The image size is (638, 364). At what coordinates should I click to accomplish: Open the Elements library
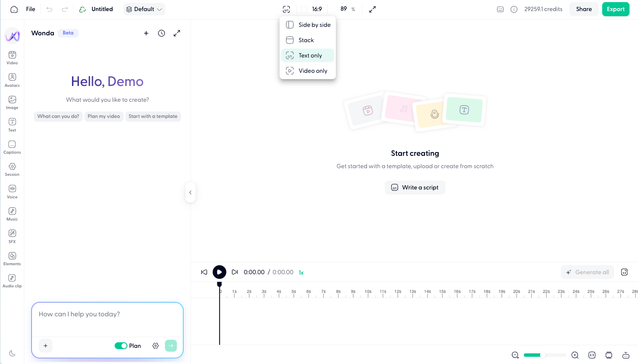pyautogui.click(x=12, y=258)
